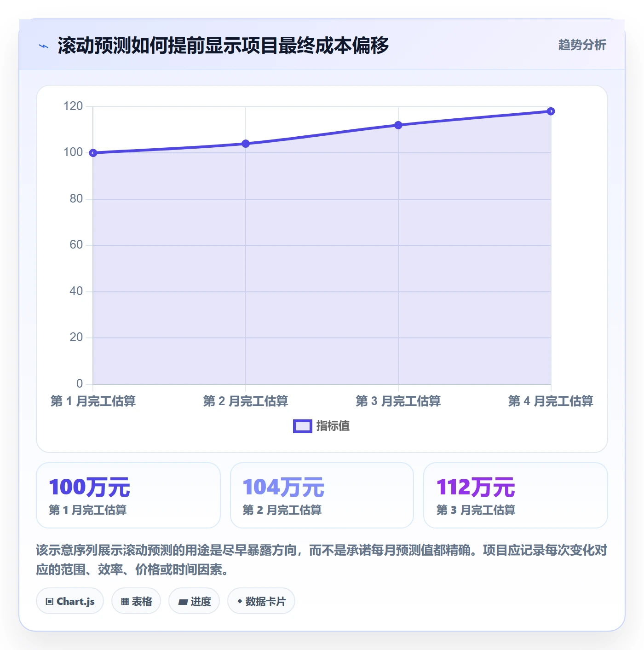The height and width of the screenshot is (650, 644).
Task: Click the Chart.js tag chip
Action: [x=70, y=601]
